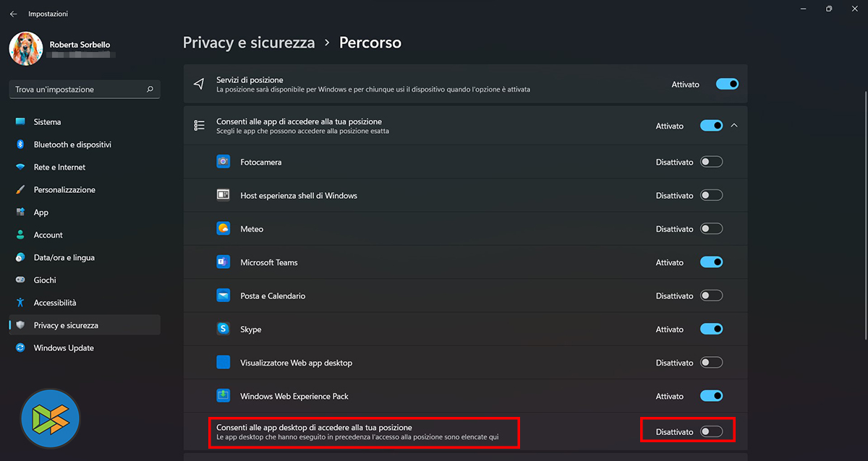Click the Fotocamera app icon

tap(224, 162)
